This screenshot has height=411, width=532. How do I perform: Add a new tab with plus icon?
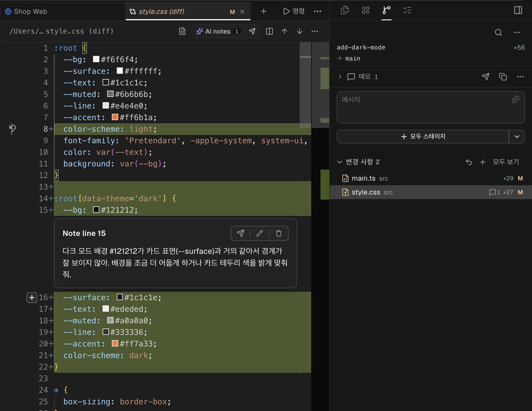263,12
